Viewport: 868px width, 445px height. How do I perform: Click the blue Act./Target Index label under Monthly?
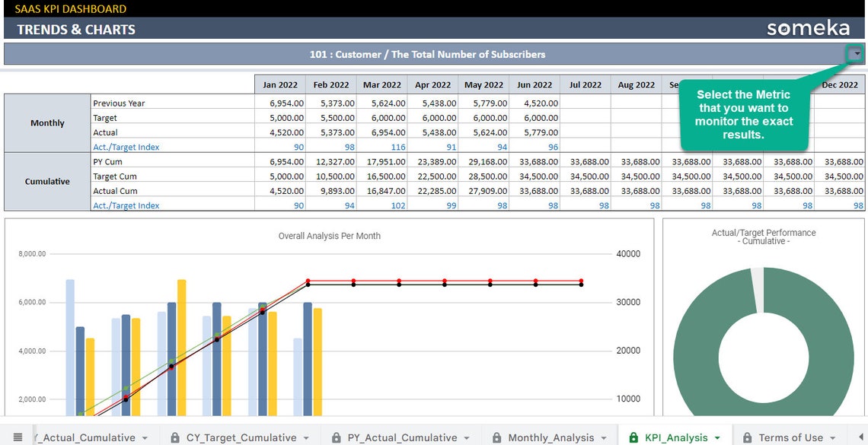126,147
